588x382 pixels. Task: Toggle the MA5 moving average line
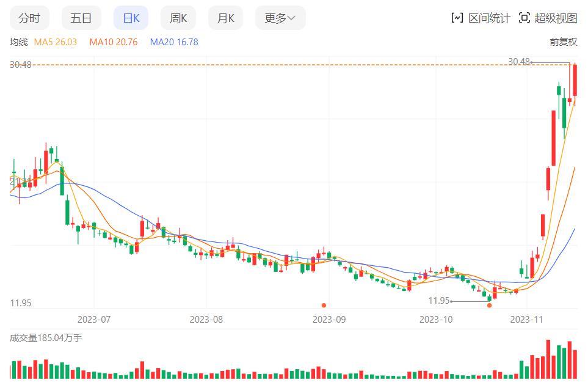click(x=54, y=42)
